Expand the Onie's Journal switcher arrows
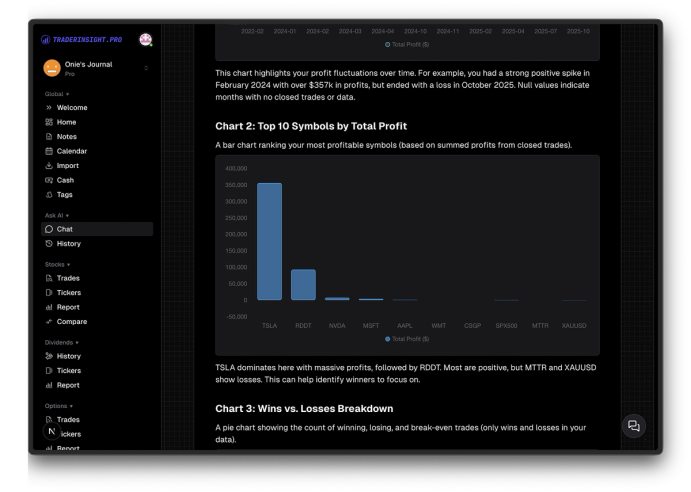 pos(146,68)
